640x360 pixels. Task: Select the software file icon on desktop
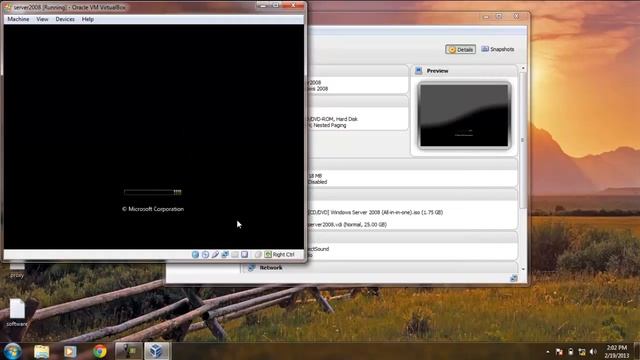[x=17, y=313]
